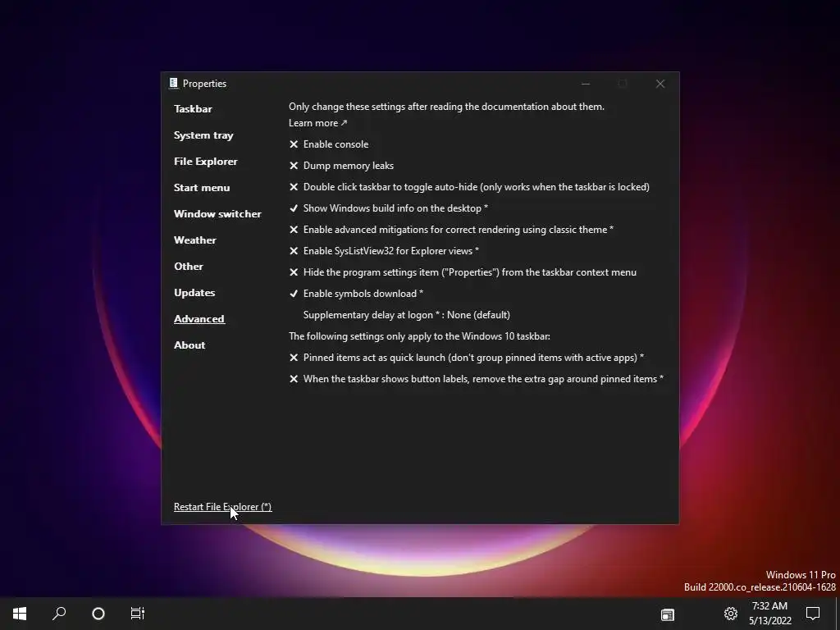Click Show desktop sliver at taskbar edge

tap(838, 614)
